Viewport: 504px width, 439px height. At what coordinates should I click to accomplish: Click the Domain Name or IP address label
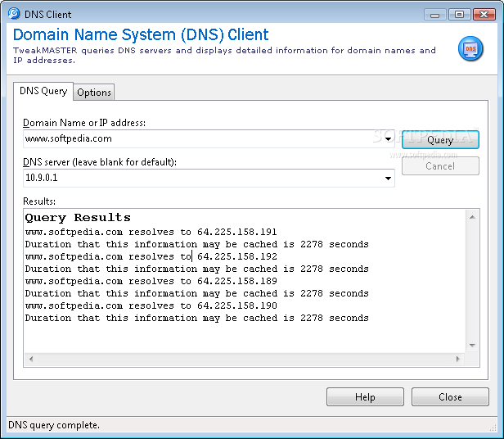coord(84,123)
